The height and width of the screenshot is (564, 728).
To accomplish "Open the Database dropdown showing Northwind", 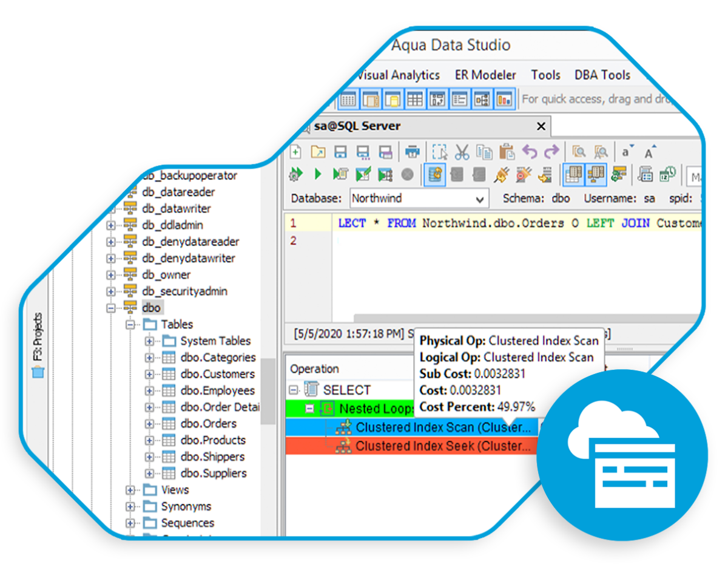I will [x=419, y=199].
